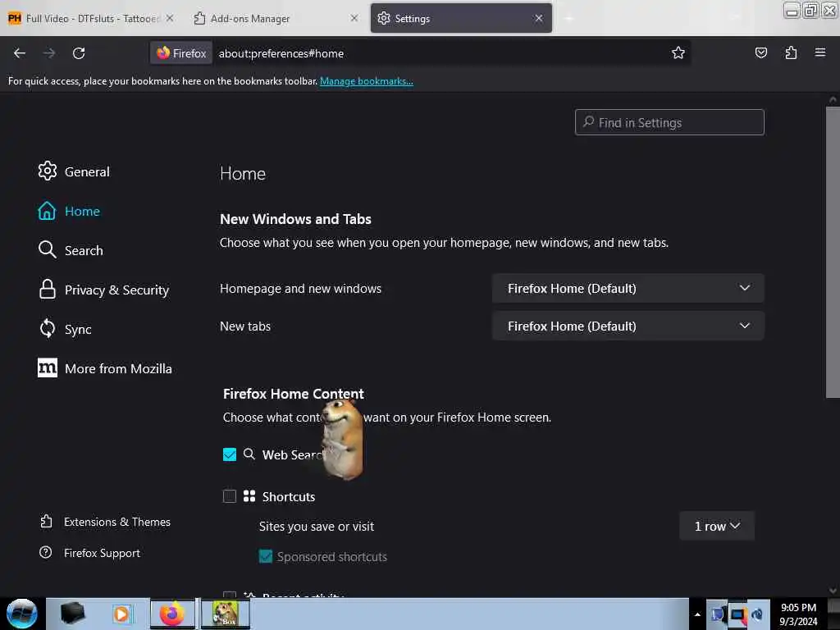Open the General settings category

tap(87, 171)
